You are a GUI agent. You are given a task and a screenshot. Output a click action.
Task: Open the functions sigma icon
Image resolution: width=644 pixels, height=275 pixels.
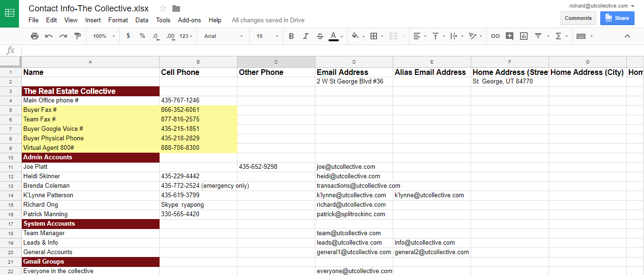(x=559, y=36)
